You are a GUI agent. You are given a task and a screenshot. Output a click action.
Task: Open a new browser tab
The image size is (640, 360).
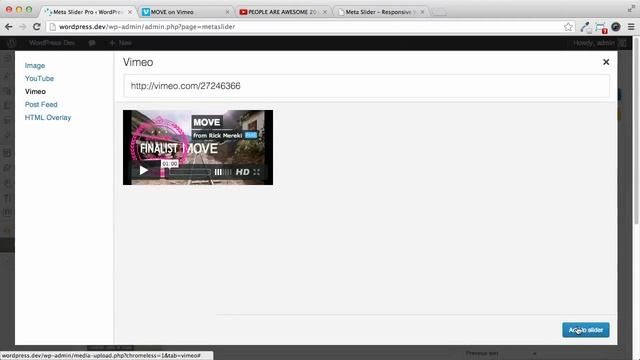(438, 13)
